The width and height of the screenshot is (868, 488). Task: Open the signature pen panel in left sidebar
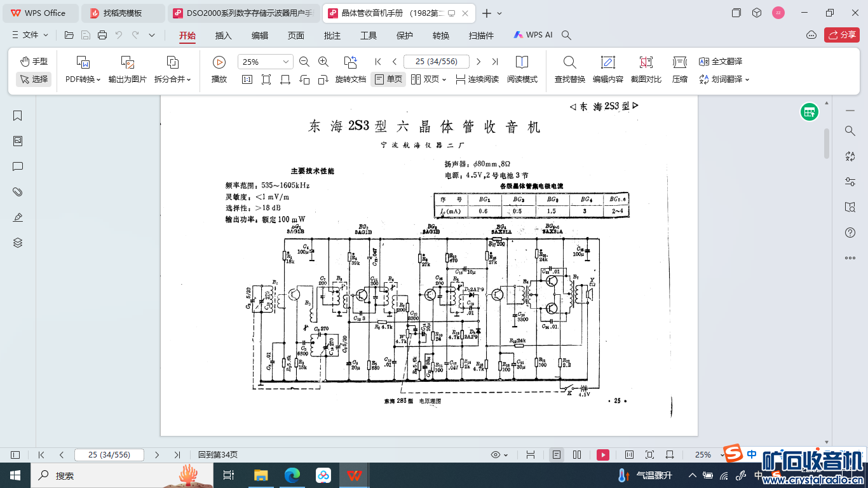(x=18, y=217)
